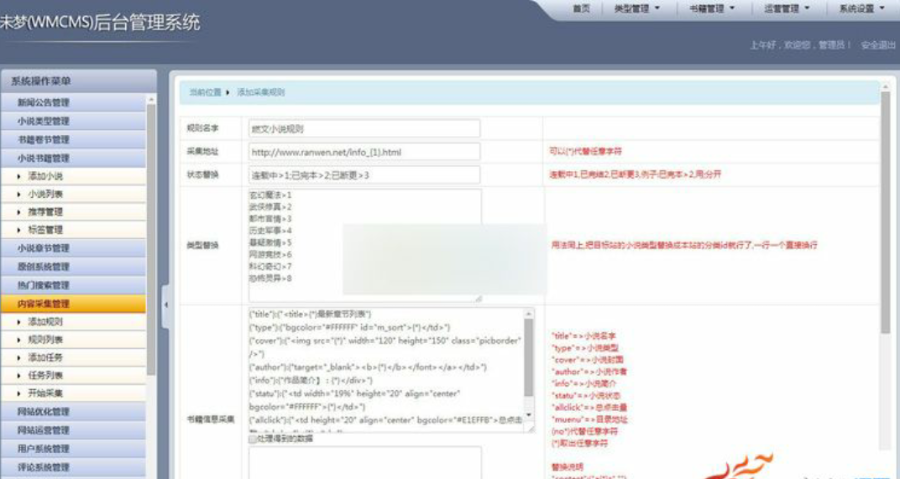Viewport: 900px width, 479px height.
Task: Open 添加规则 in sidebar
Action: pyautogui.click(x=73, y=322)
